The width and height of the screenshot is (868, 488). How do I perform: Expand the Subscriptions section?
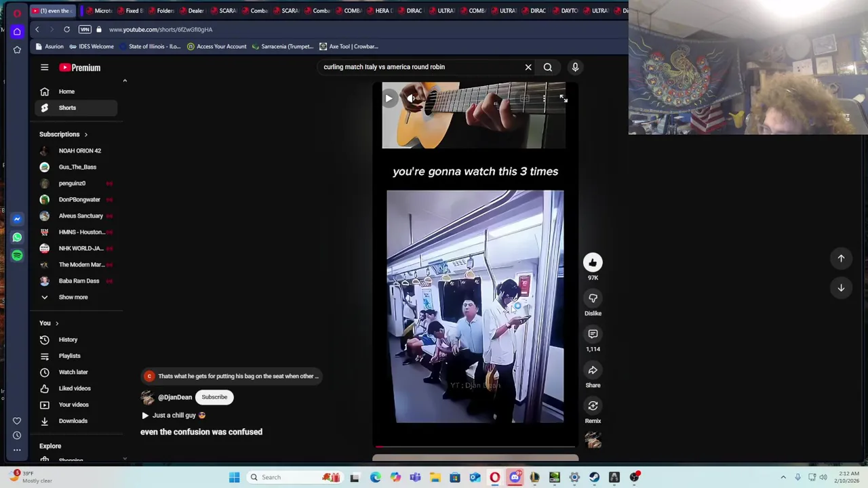63,134
